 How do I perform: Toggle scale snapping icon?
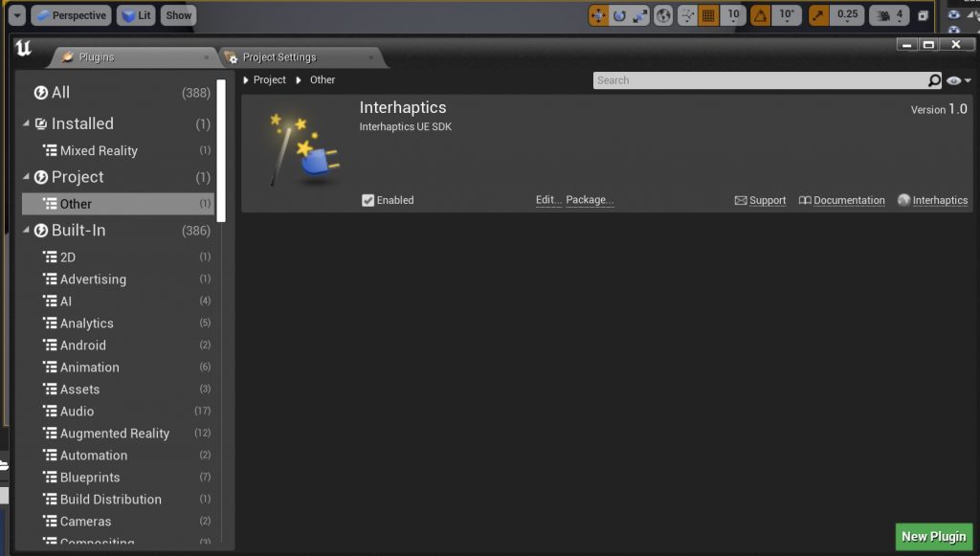click(x=818, y=15)
